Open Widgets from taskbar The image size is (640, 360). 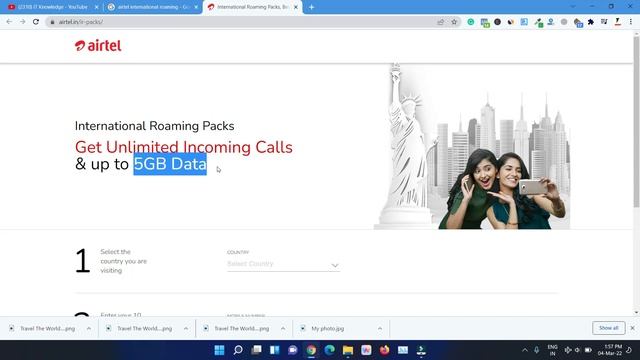275,350
